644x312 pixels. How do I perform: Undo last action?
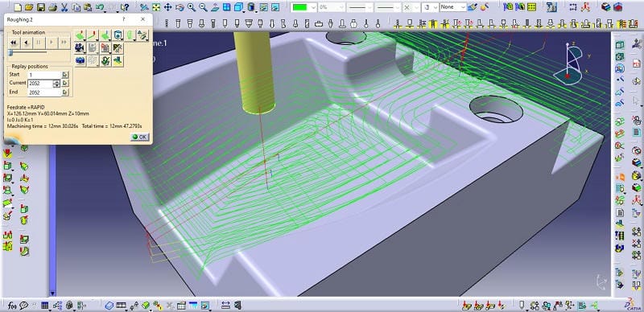click(99, 7)
